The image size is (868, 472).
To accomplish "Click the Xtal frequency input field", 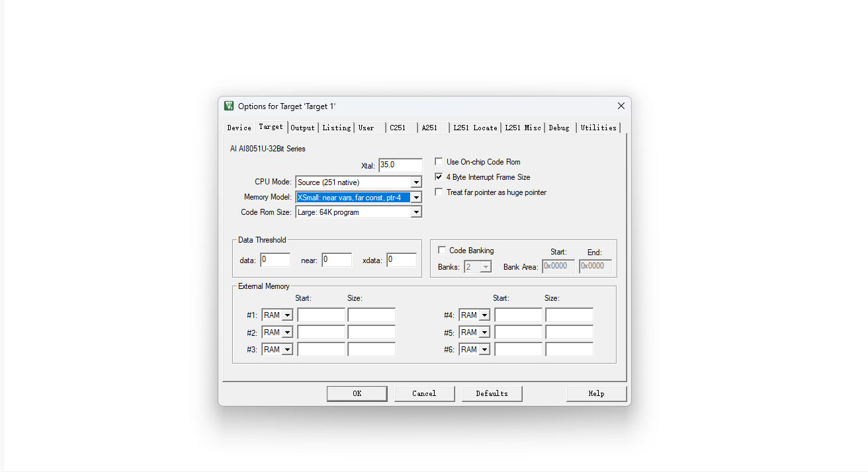I will point(401,165).
